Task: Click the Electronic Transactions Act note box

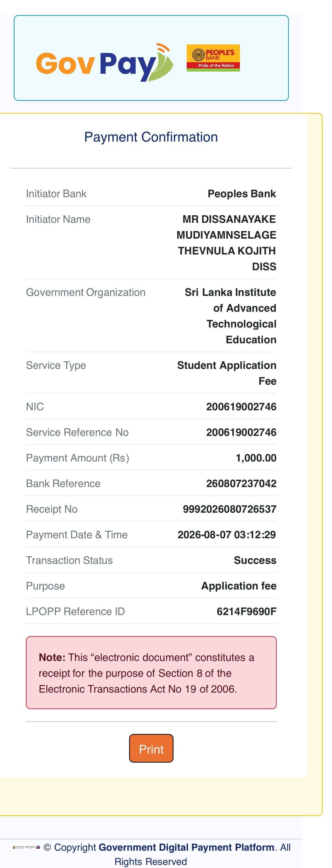Action: tap(151, 673)
